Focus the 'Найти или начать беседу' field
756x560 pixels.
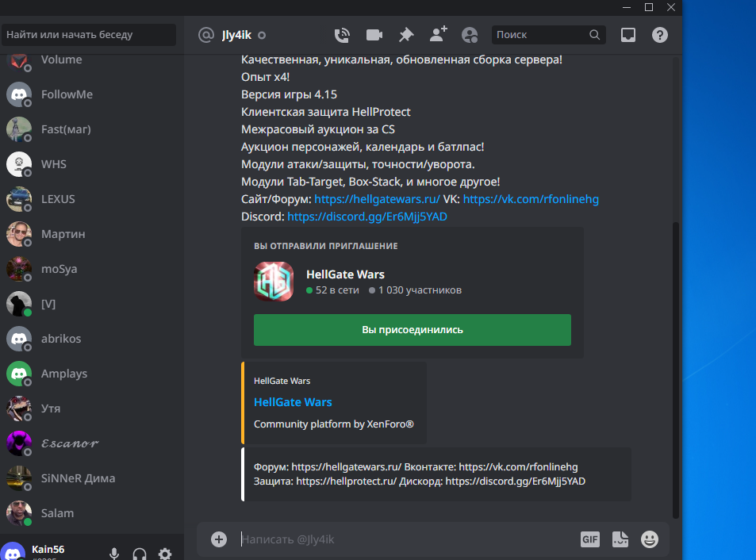pyautogui.click(x=89, y=35)
